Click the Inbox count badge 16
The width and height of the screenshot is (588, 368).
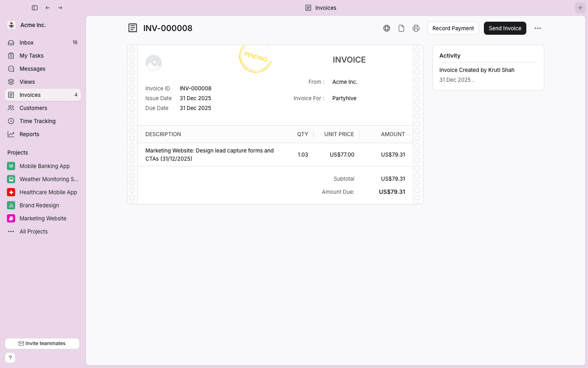75,43
